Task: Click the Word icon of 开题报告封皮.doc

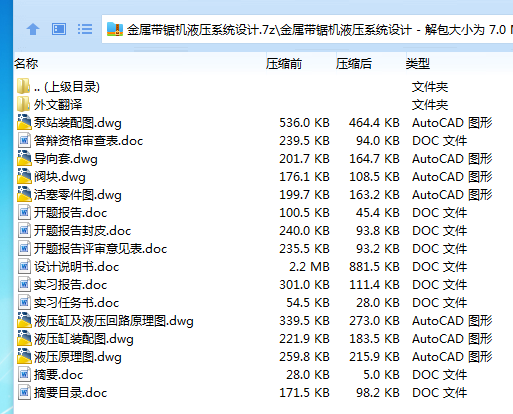Action: click(x=24, y=230)
